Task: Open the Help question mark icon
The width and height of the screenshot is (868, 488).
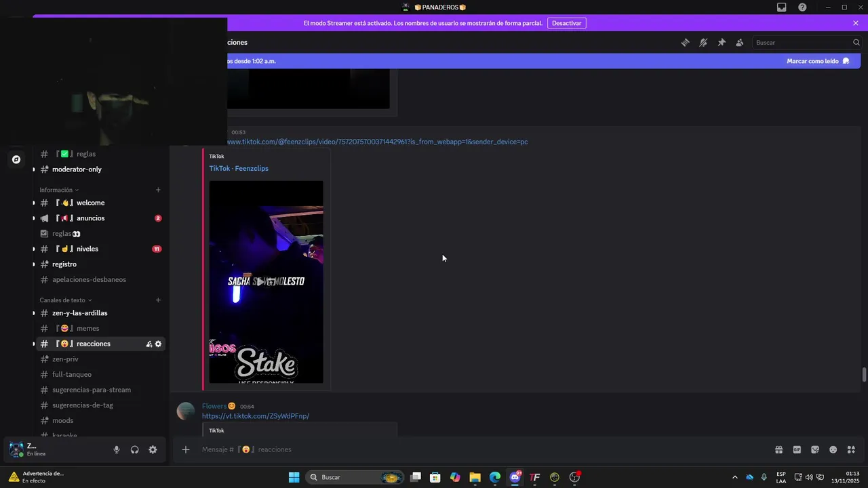Action: (x=802, y=7)
